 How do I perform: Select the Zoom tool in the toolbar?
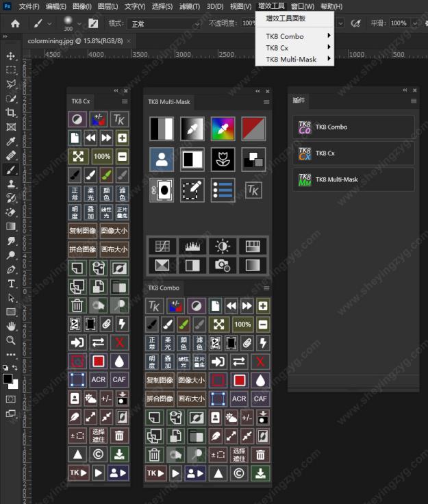coord(11,340)
